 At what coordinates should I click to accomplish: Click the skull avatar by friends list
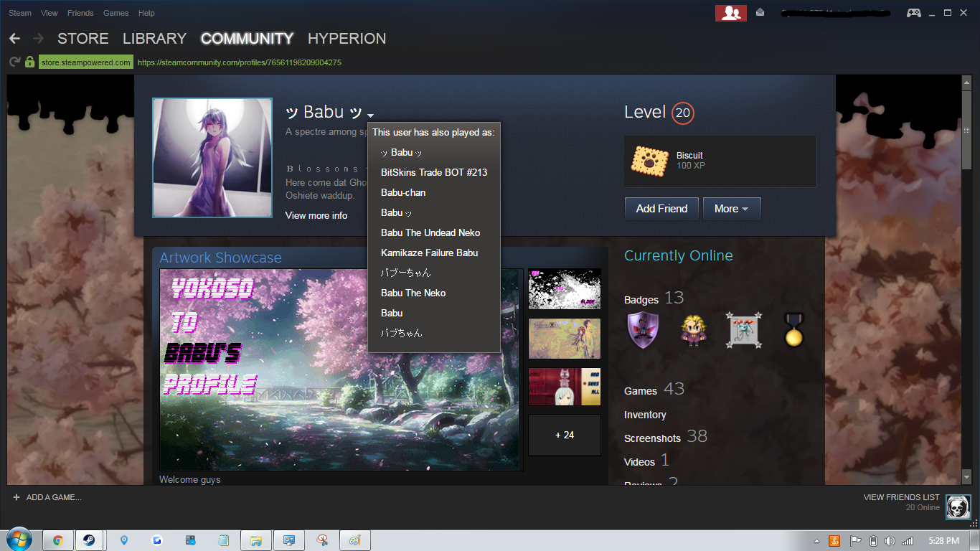pyautogui.click(x=958, y=507)
